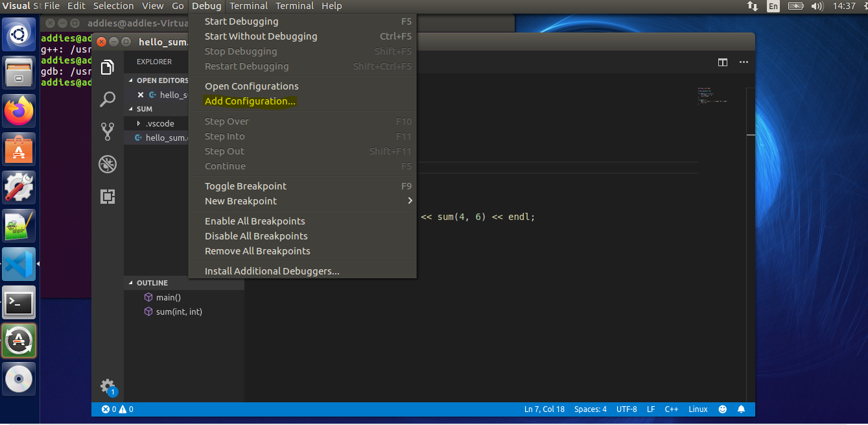Viewport: 868px width, 425px height.
Task: Open the Manage gear menu
Action: (107, 386)
